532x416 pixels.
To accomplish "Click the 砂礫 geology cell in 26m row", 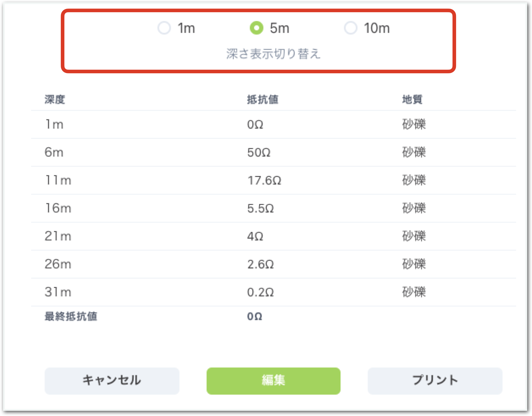I will coord(414,264).
